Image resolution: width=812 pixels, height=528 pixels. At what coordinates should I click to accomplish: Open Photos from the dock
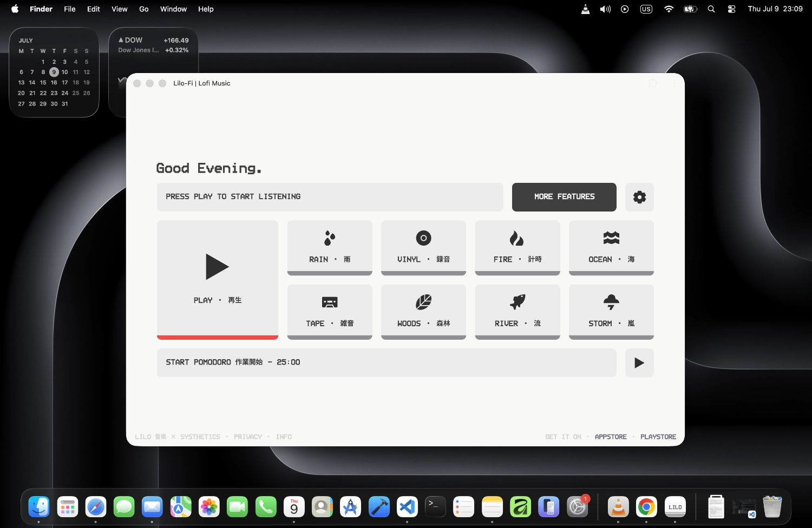209,507
